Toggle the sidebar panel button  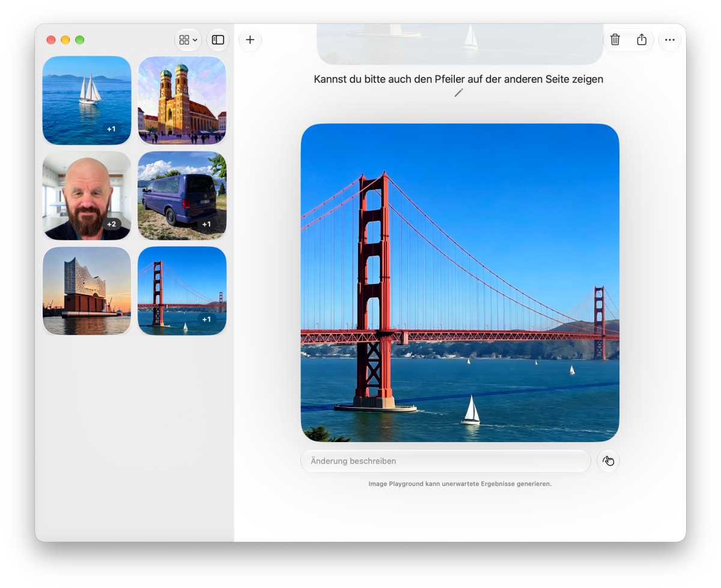click(218, 40)
